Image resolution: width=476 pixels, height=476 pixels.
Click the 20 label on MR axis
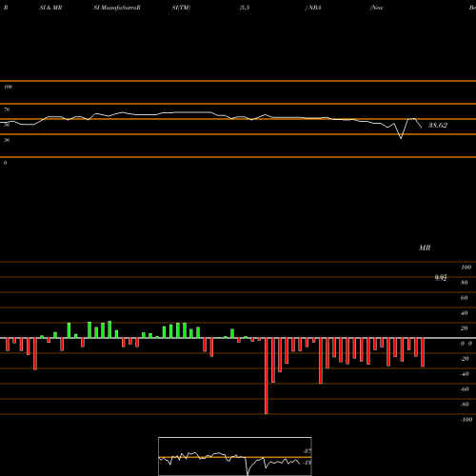click(x=465, y=328)
